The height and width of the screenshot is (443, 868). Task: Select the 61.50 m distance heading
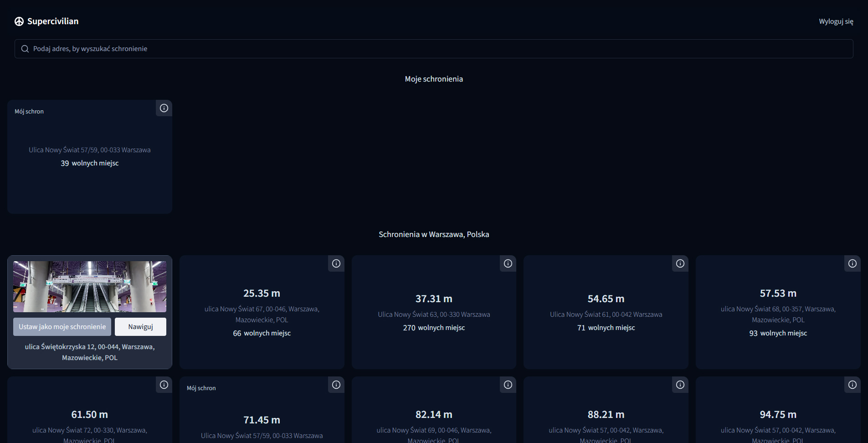click(90, 415)
